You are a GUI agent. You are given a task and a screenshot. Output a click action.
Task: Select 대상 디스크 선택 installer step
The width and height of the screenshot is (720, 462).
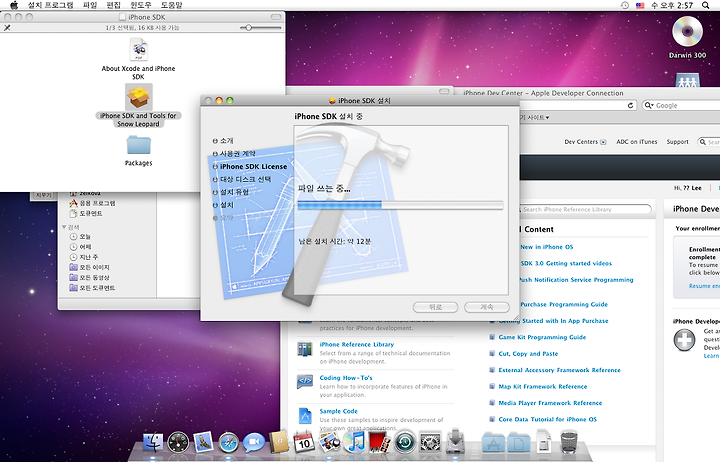242,179
